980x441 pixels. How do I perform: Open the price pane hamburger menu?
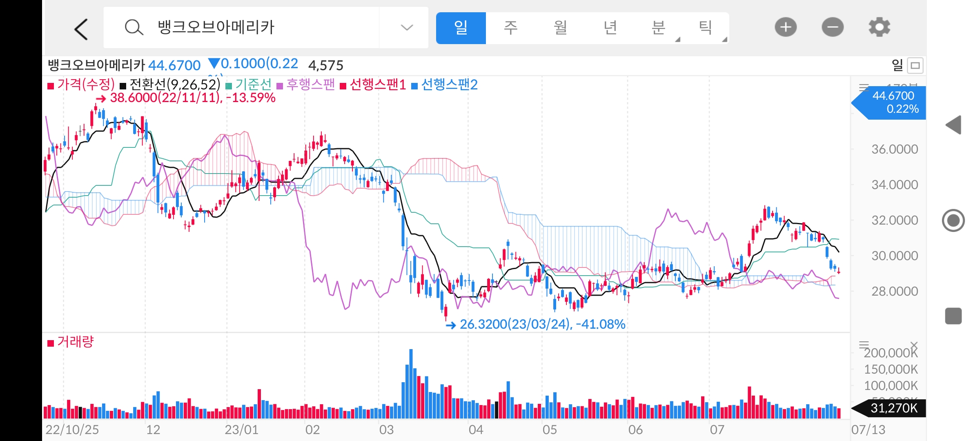864,87
